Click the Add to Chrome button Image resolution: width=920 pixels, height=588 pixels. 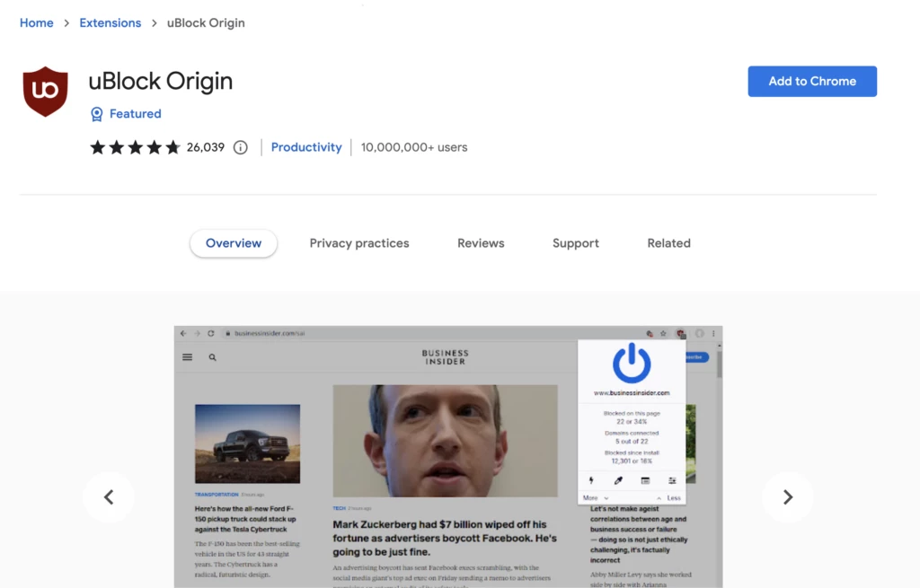coord(812,82)
